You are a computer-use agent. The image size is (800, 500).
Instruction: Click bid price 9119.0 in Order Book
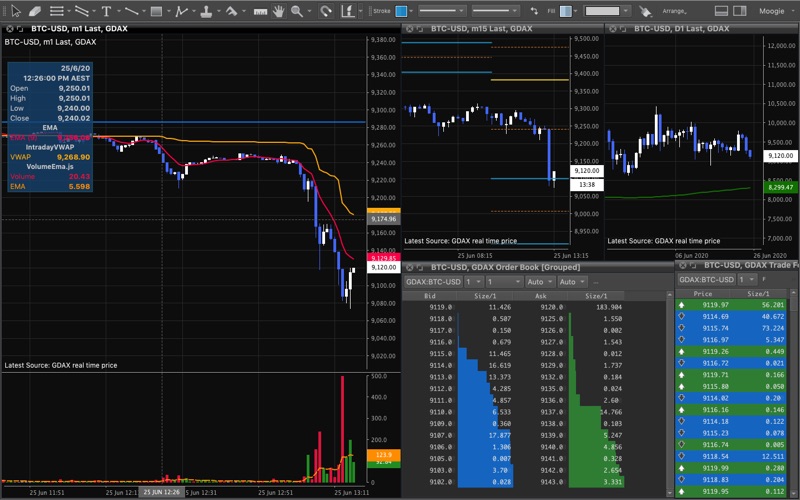coord(440,307)
